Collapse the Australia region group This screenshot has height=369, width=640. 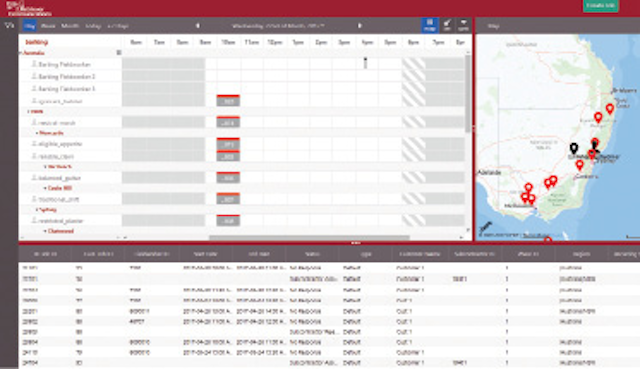tap(20, 53)
